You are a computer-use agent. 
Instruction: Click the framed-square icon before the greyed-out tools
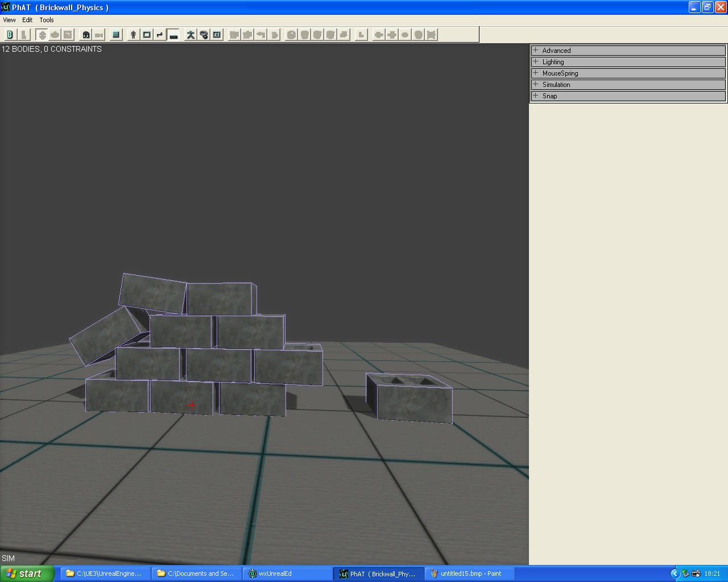(x=217, y=35)
